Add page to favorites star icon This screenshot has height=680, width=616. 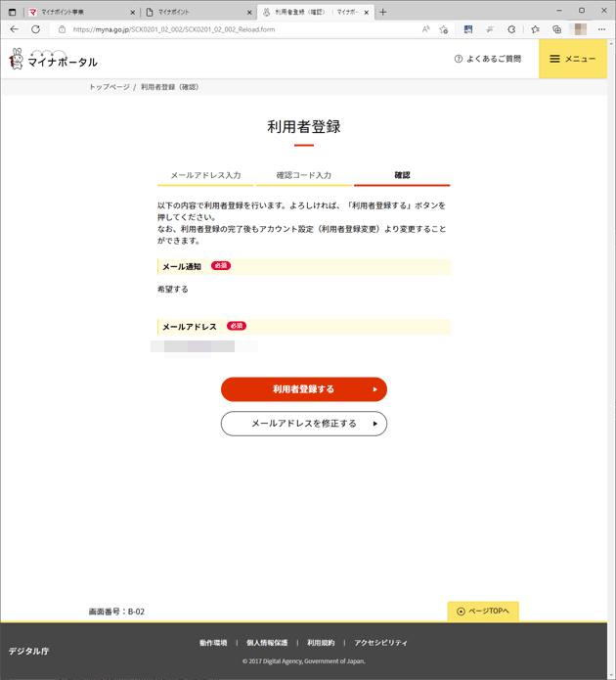444,29
